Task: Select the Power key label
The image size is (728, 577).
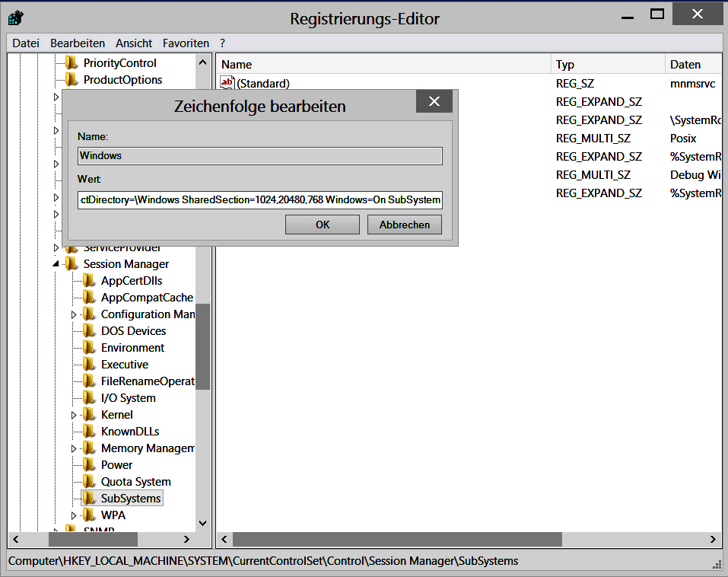Action: pos(116,464)
